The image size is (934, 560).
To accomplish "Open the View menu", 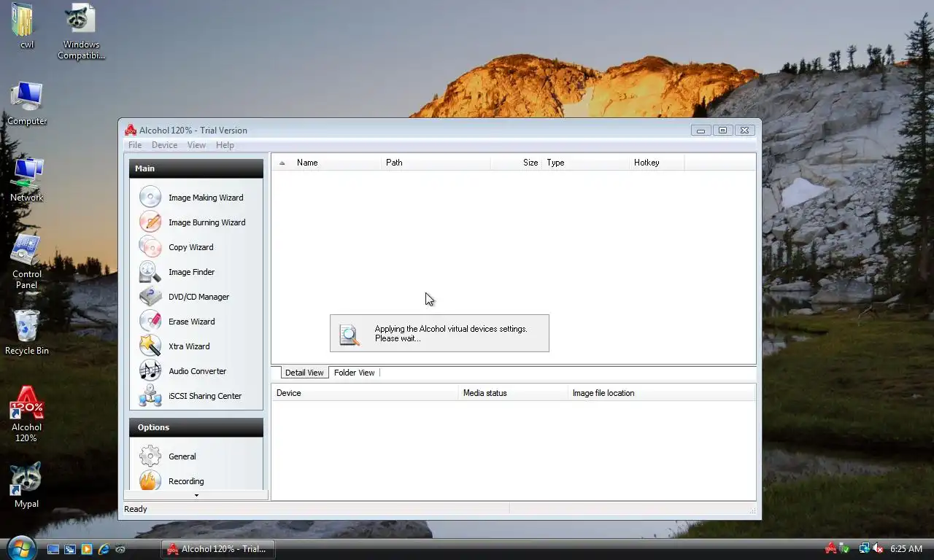I will pyautogui.click(x=196, y=145).
